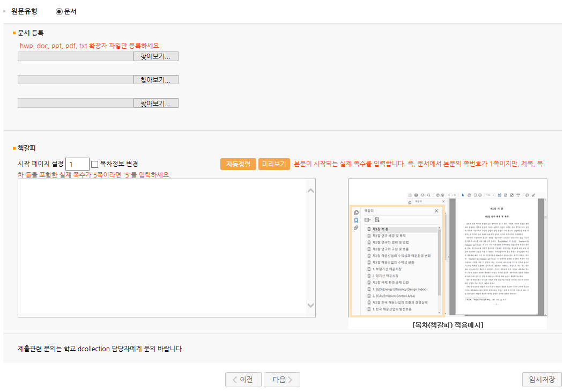Select the 문서 radio button
This screenshot has height=392, width=564.
(x=59, y=11)
